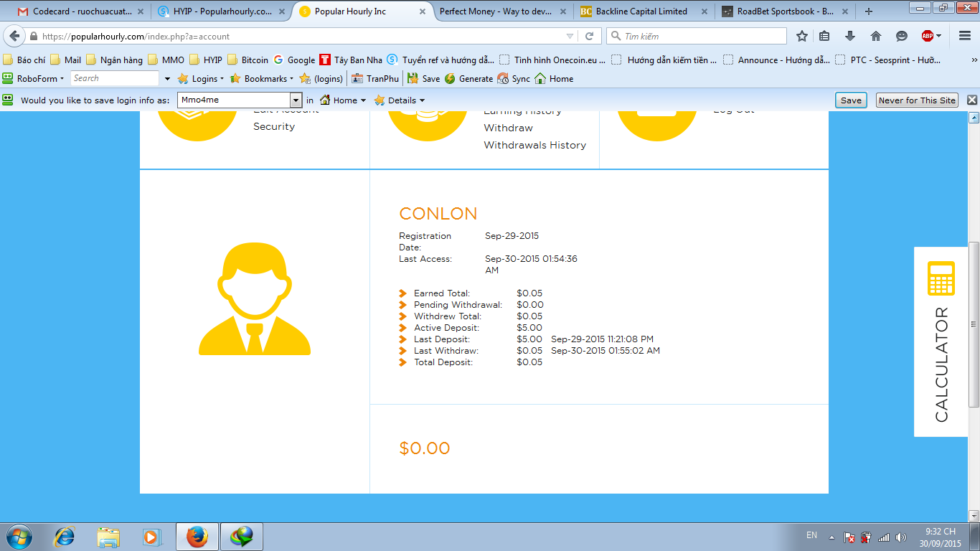980x551 pixels.
Task: Open the HYIP bookmarks folder
Action: tap(205, 60)
